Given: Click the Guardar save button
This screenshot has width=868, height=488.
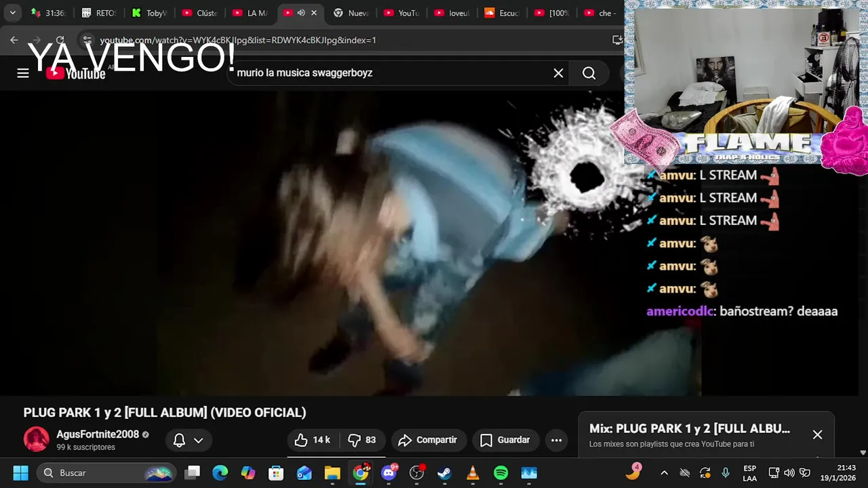Looking at the screenshot, I should coord(506,440).
